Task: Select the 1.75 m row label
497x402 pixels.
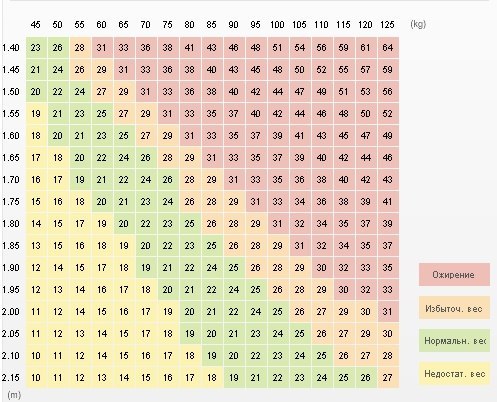Action: [11, 202]
